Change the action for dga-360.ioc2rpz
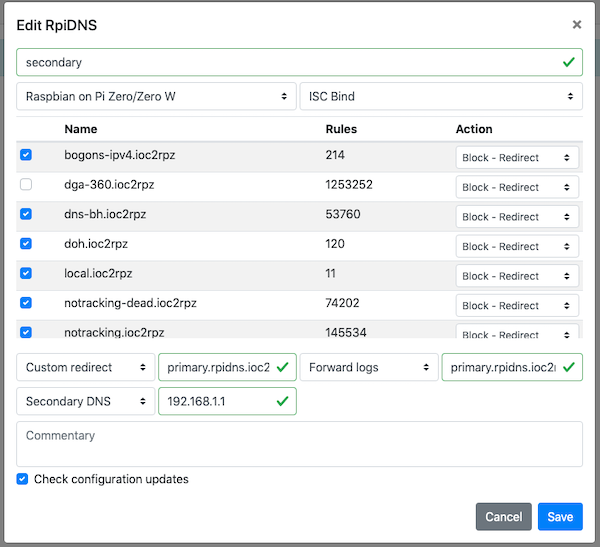 517,187
